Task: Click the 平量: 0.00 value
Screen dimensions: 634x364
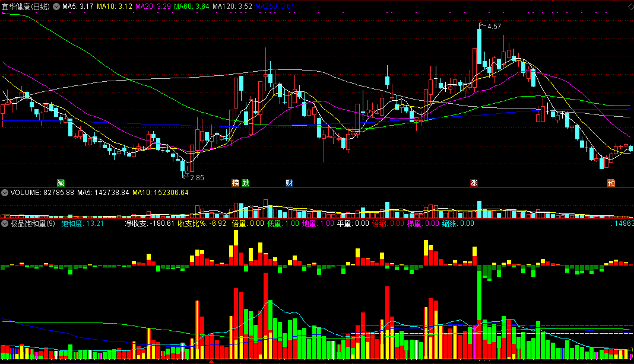Action: click(x=353, y=223)
